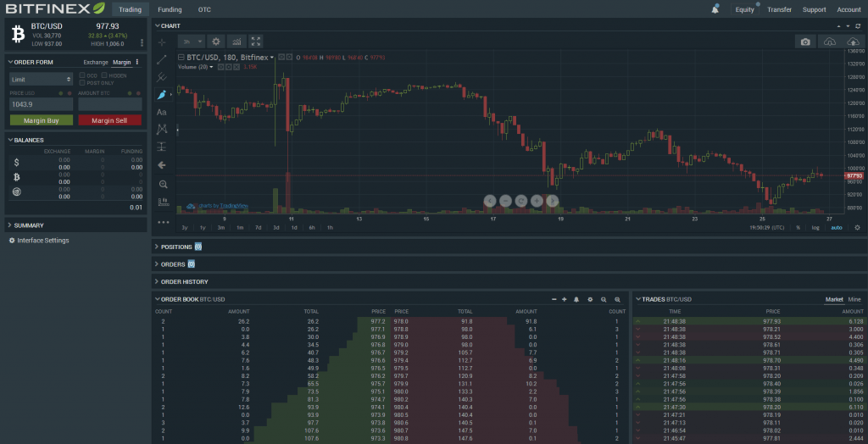The height and width of the screenshot is (444, 868).
Task: Open the Limit order type dropdown
Action: point(42,79)
